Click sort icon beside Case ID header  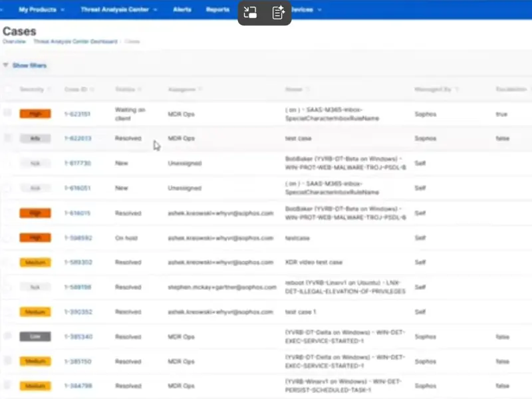(92, 89)
